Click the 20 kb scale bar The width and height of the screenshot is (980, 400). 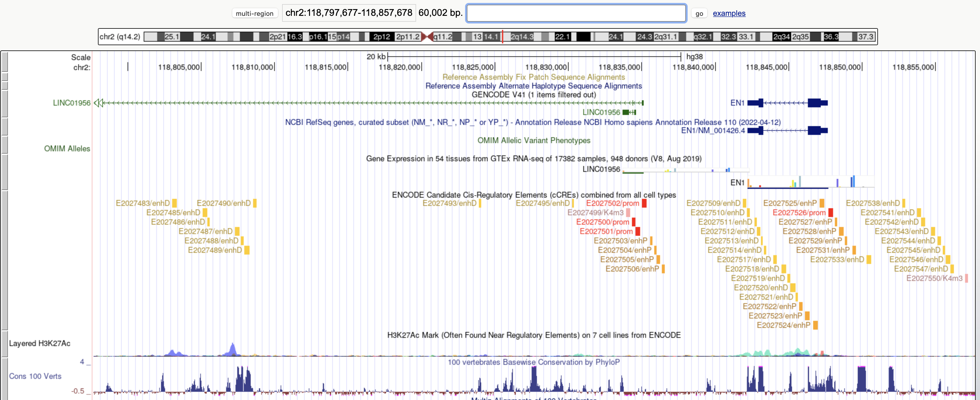click(x=534, y=57)
